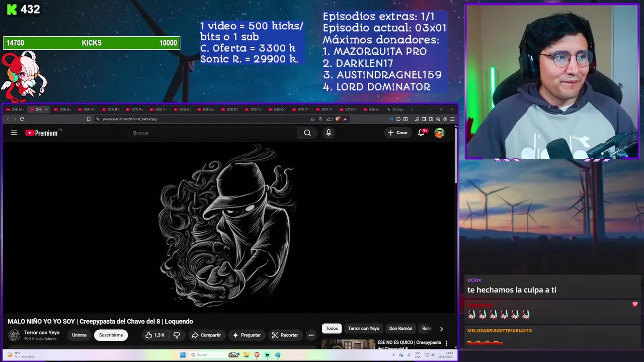Viewport: 644px width, 362px height.
Task: Reload the page in the browser toolbar
Action: click(x=22, y=119)
